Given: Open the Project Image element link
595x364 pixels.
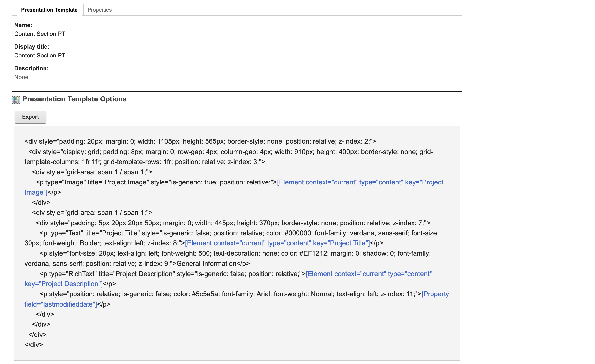Looking at the screenshot, I should coord(360,182).
